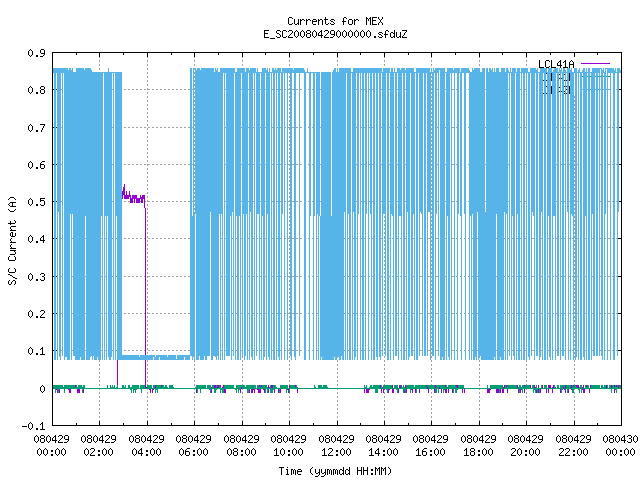Click the x-axis time label "08:00"
This screenshot has height=480, width=640.
(241, 452)
